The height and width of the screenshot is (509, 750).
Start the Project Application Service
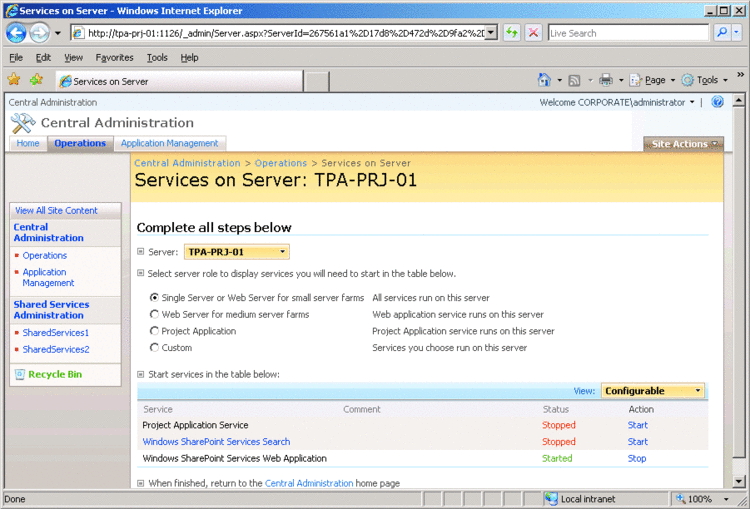(x=638, y=425)
